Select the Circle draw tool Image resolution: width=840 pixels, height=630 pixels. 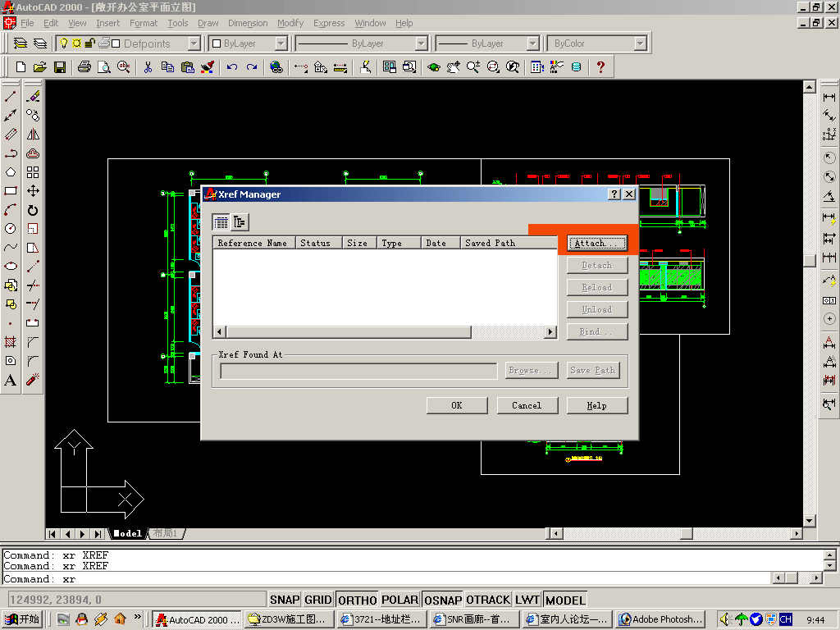click(10, 229)
